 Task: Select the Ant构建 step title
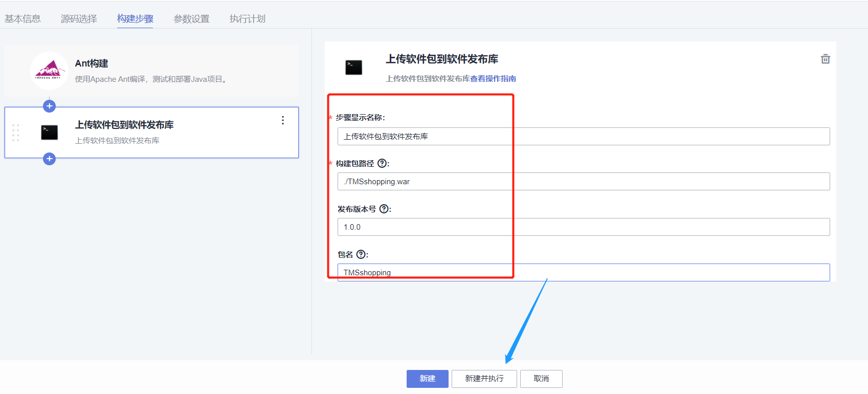coord(92,63)
